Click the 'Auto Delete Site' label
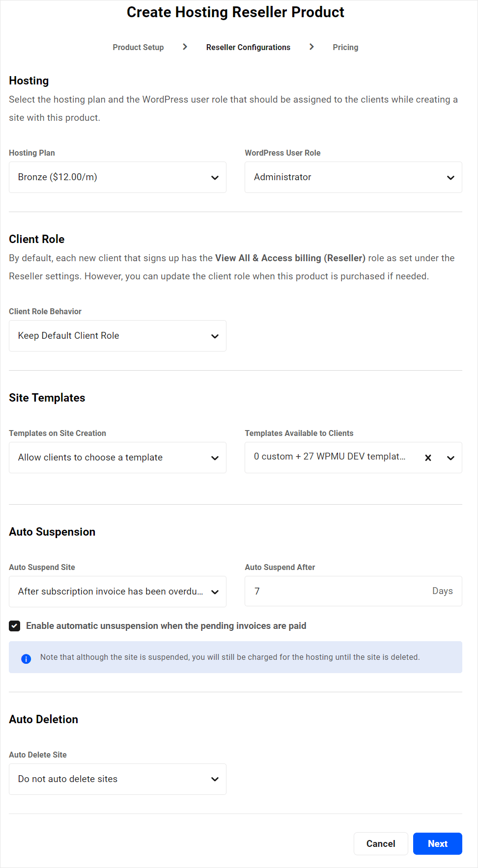The image size is (478, 868). [38, 755]
